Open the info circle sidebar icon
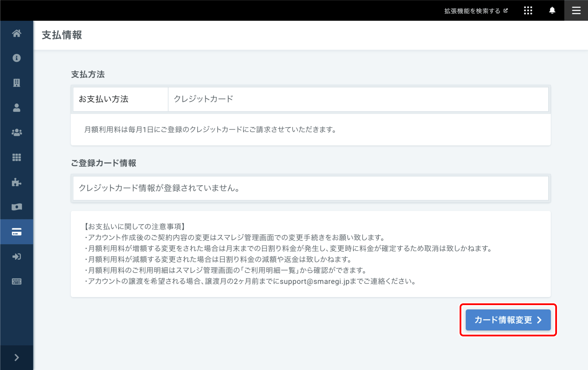The height and width of the screenshot is (370, 588). (x=17, y=58)
